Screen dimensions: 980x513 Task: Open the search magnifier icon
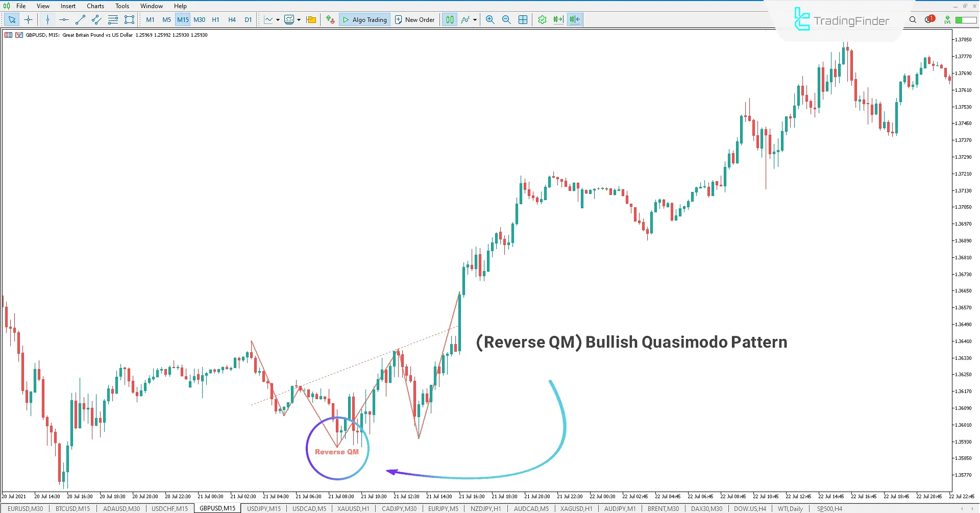[x=913, y=20]
